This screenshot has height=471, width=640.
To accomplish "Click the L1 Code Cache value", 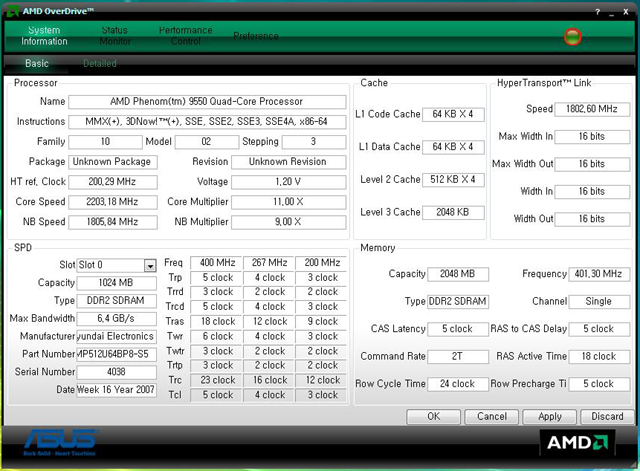I will tap(453, 114).
